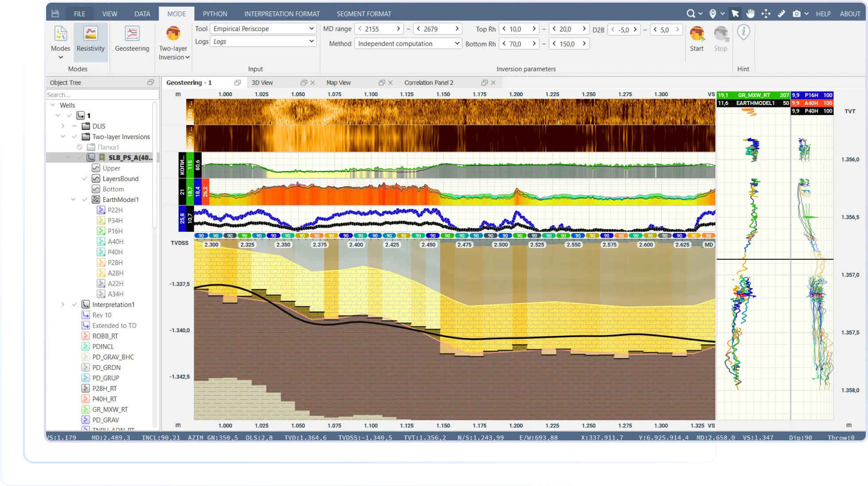Select the hand pan tool
This screenshot has height=486, width=868.
tap(750, 14)
